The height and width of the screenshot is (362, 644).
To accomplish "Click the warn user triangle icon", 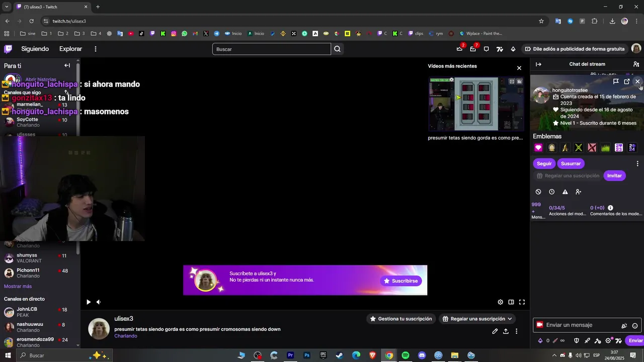I will 565,192.
